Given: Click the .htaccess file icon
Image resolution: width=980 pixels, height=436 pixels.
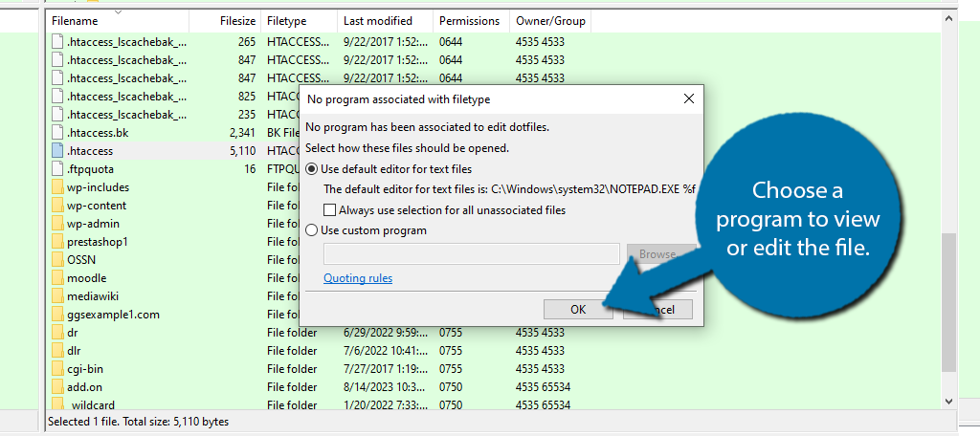Looking at the screenshot, I should coord(56,151).
